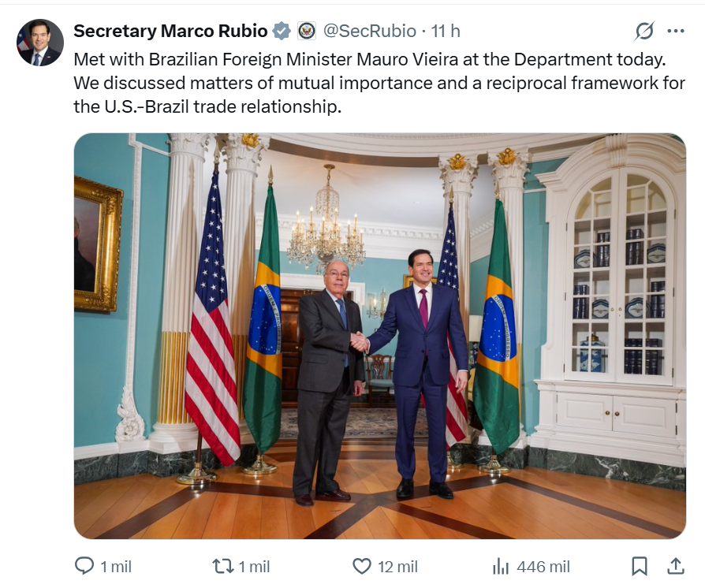Like the post with the heart icon
This screenshot has width=705, height=588.
coord(361,566)
